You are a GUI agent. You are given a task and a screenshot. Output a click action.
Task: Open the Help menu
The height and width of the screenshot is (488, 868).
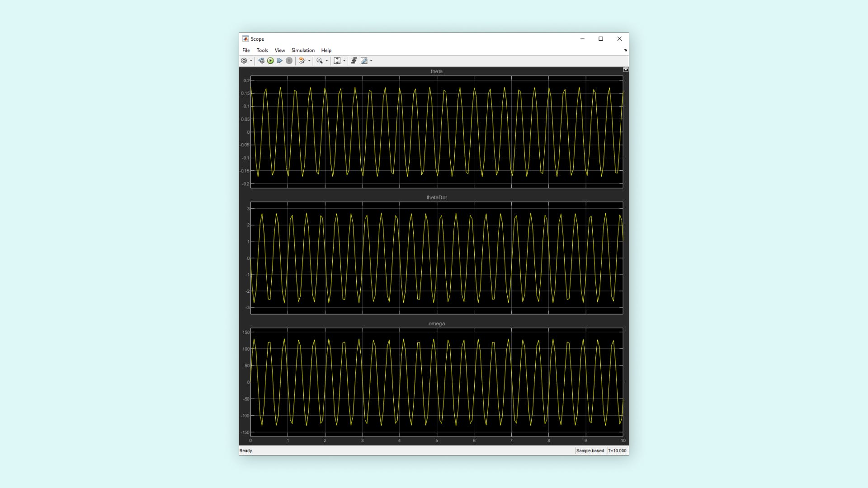[326, 50]
